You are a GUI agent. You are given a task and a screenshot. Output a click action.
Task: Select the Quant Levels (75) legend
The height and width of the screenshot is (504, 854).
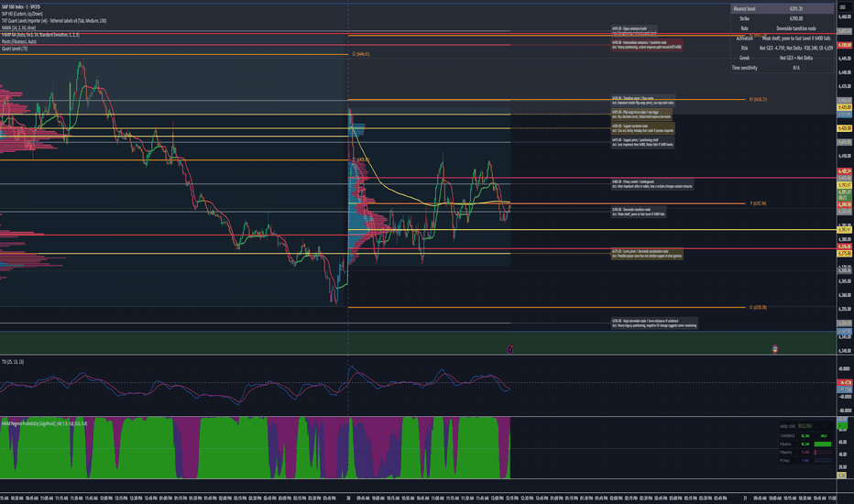pyautogui.click(x=15, y=49)
